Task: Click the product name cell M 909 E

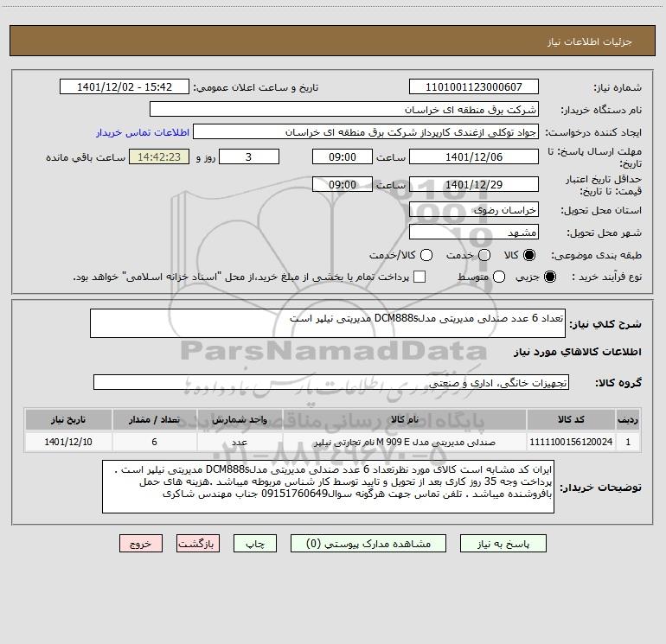Action: (x=405, y=442)
